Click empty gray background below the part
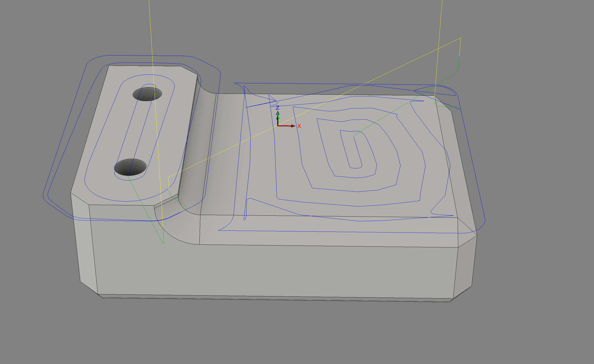Viewport: 594px width, 364px height. tap(289, 337)
